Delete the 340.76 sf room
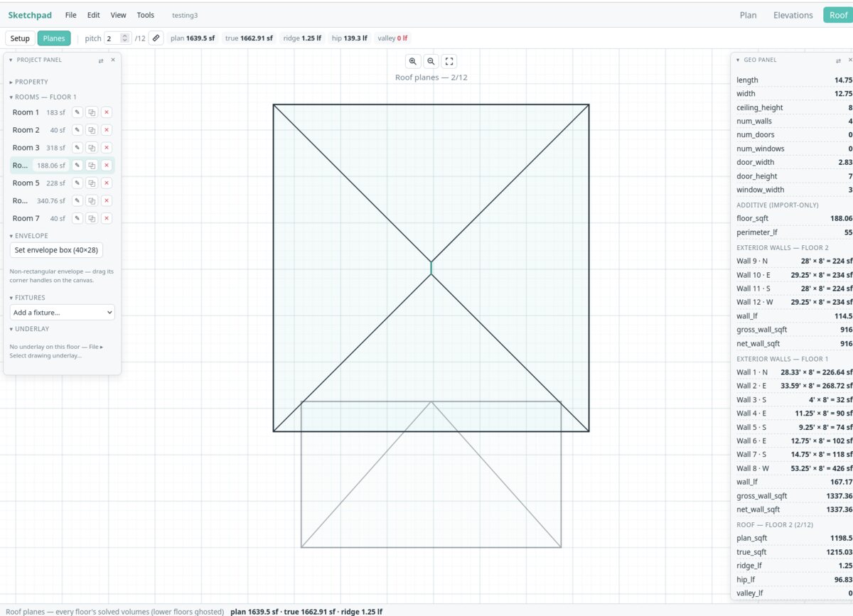Image resolution: width=853 pixels, height=616 pixels. pyautogui.click(x=106, y=201)
